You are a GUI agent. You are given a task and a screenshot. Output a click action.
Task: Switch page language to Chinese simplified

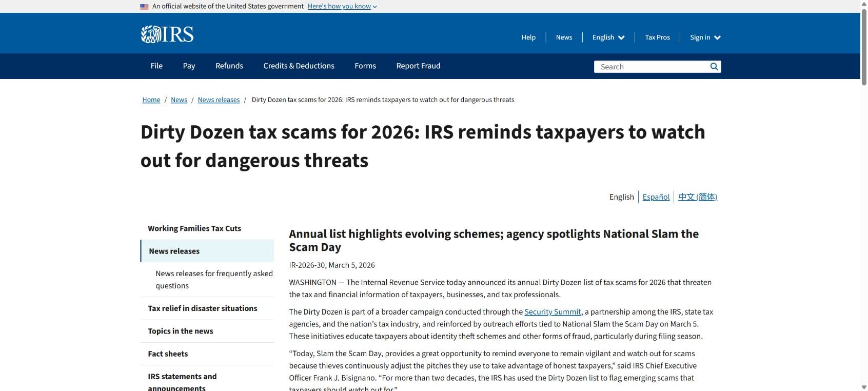click(698, 197)
